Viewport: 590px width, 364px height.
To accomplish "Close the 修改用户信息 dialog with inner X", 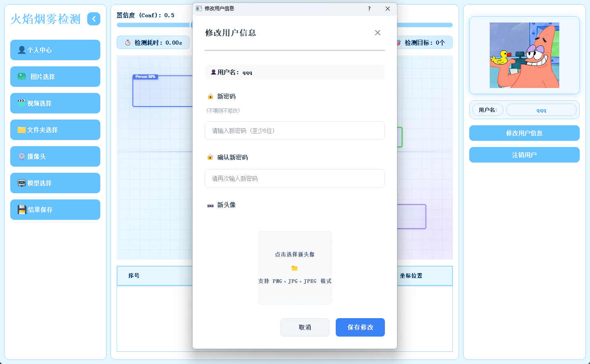I will 378,33.
